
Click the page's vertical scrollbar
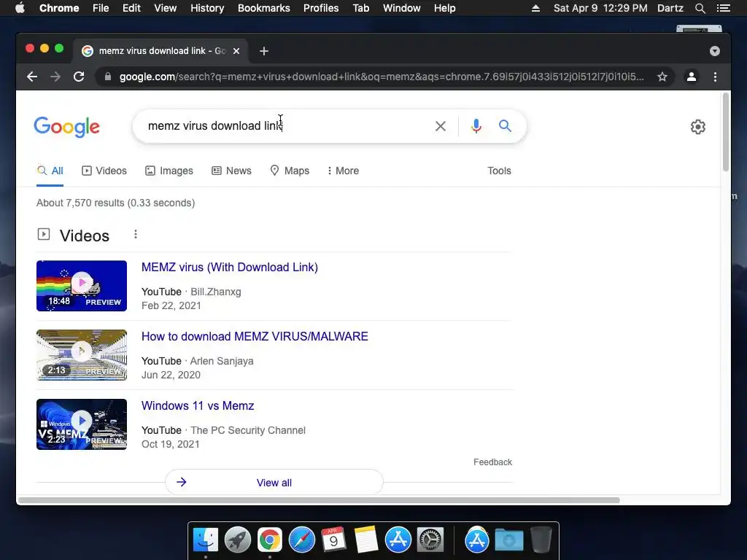tap(726, 132)
